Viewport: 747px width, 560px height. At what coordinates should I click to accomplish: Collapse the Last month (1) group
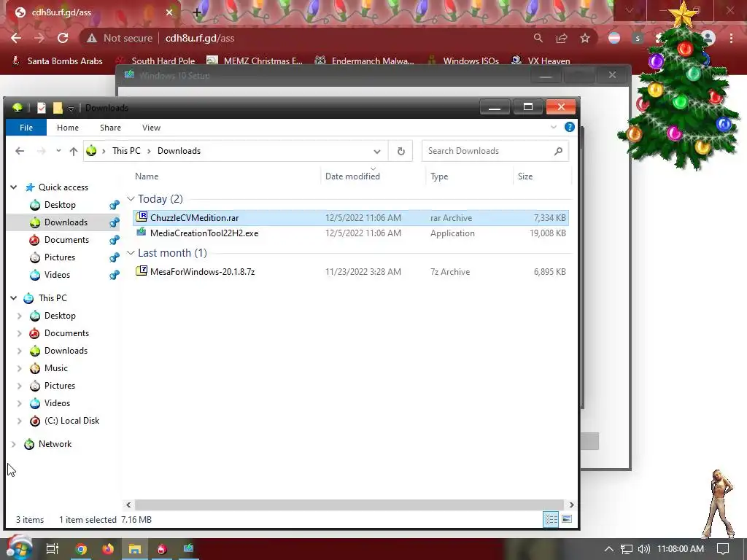pos(131,253)
